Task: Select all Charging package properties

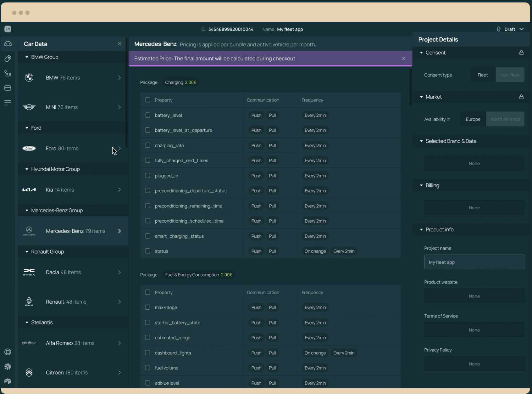Action: (147, 100)
